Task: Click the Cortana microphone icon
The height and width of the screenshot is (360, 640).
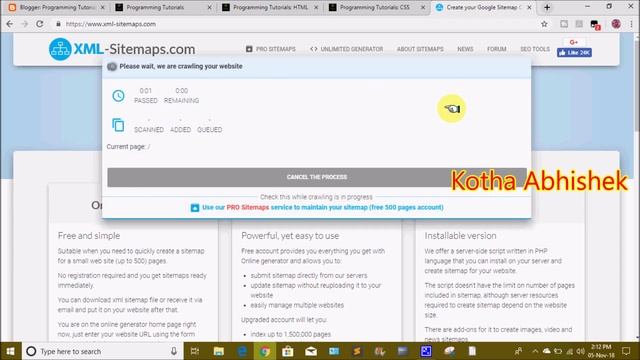Action: [173, 351]
